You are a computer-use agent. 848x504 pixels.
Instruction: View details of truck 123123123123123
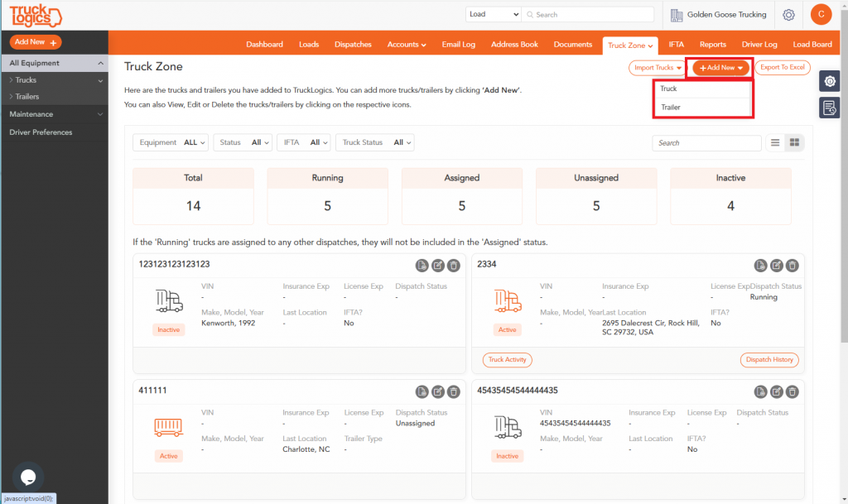tap(422, 265)
